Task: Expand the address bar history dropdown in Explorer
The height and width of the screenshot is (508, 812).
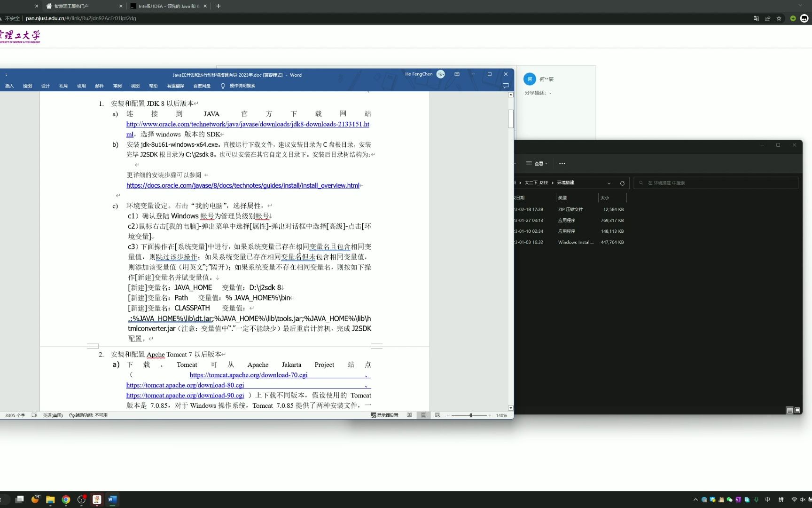Action: [609, 183]
